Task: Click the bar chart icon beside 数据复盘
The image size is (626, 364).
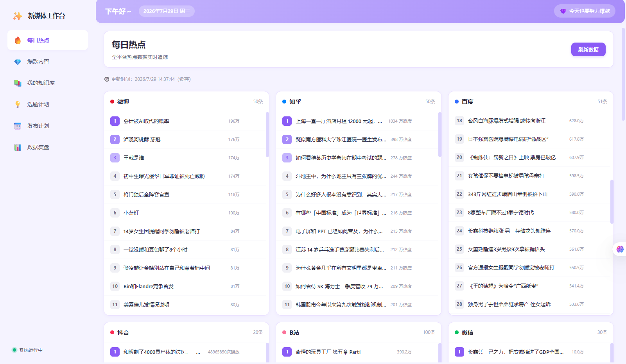Action: (18, 148)
